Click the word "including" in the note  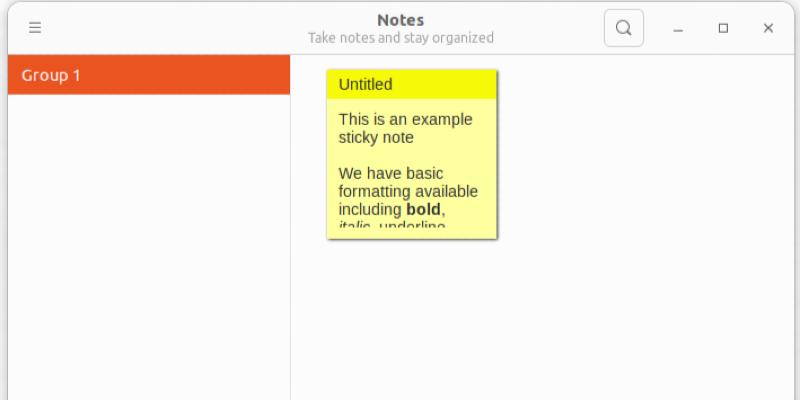(x=370, y=209)
